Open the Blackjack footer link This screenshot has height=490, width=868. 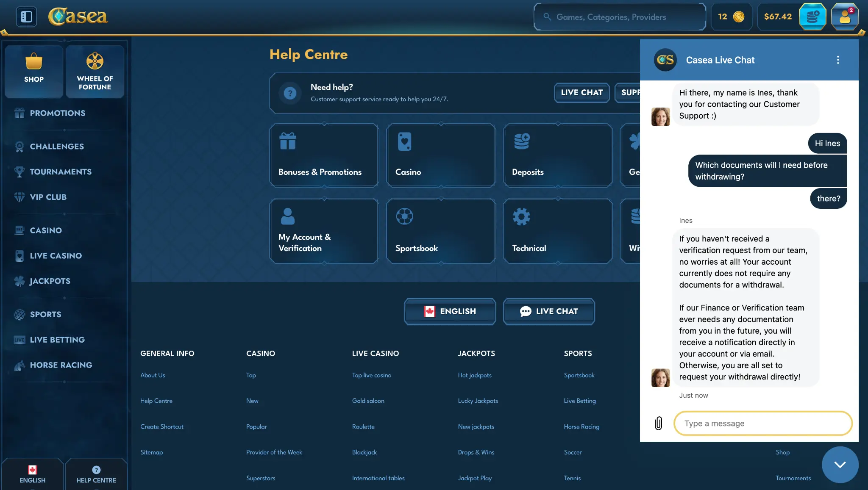tap(364, 452)
